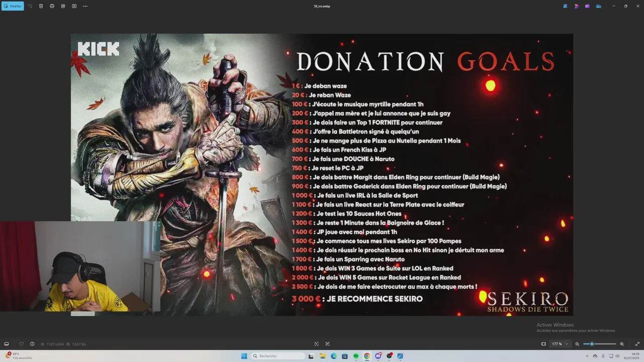644x362 pixels.
Task: Mark image as favorite with heart icon
Action: coord(21,344)
